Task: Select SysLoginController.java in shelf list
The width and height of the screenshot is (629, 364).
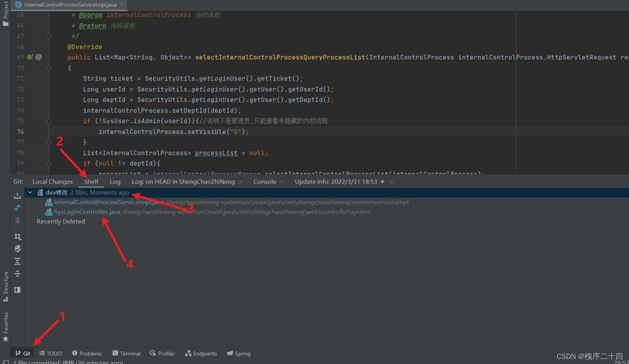Action: click(87, 212)
